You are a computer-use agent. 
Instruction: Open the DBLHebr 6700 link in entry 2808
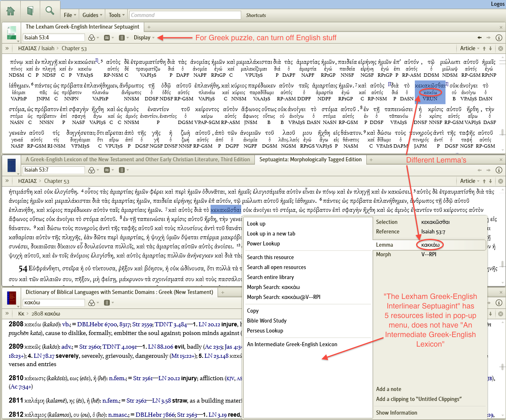[x=97, y=325]
